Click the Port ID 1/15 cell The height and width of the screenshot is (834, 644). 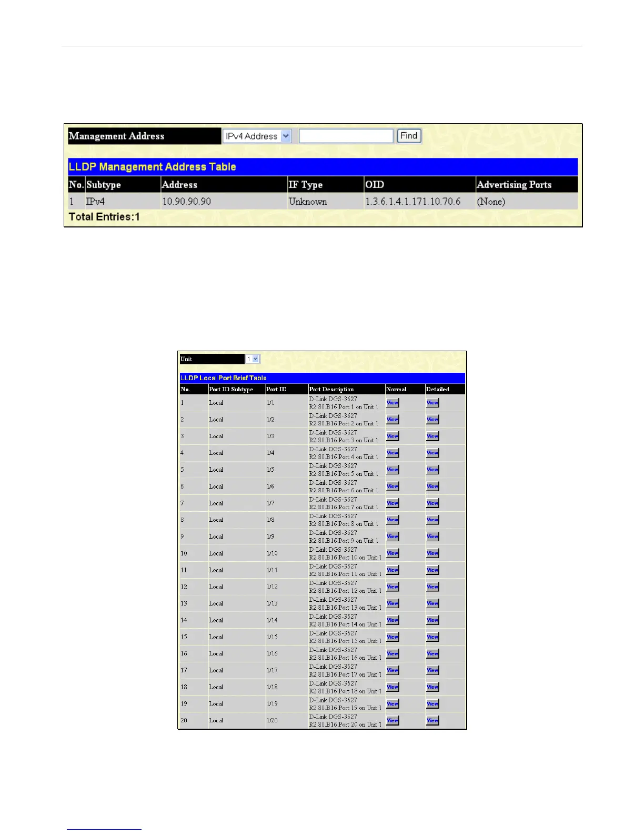[287, 637]
